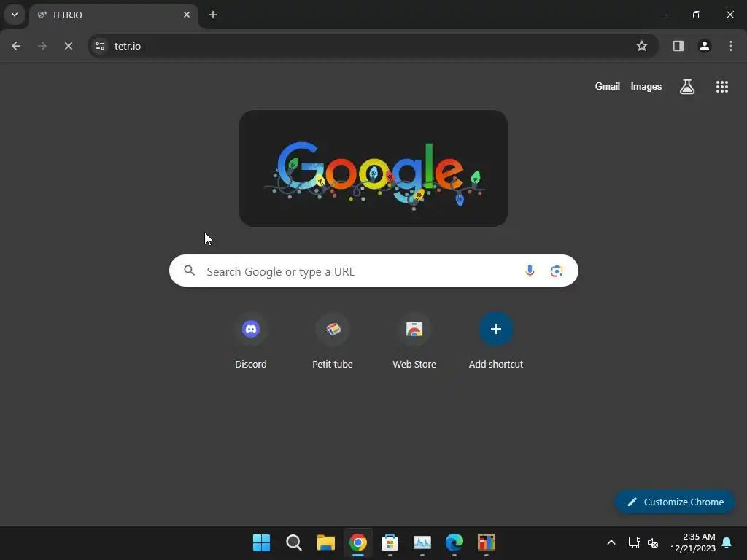Open Microsoft Edge from taskbar

coord(454,542)
